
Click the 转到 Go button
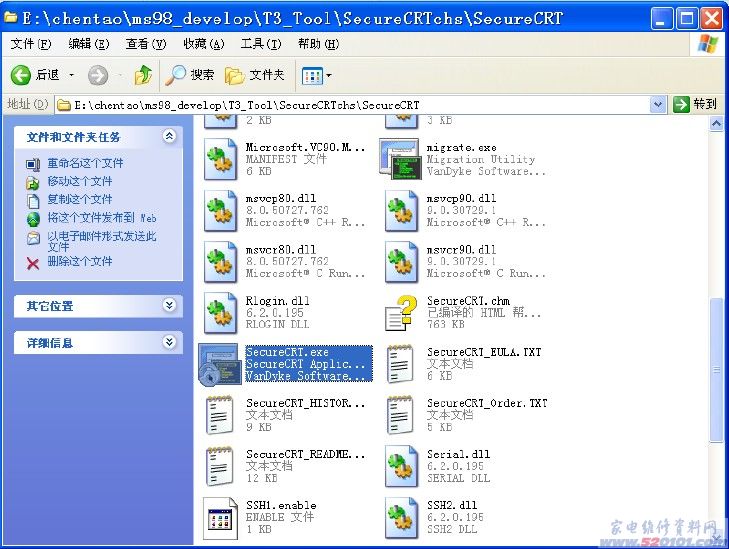pyautogui.click(x=695, y=104)
